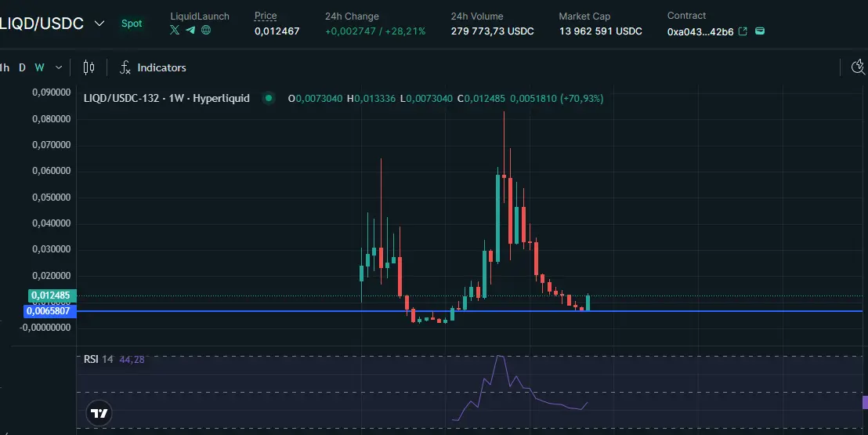Viewport: 868px width, 435px height.
Task: Click the Market Cap value 13 962 591 USDC
Action: tap(601, 31)
